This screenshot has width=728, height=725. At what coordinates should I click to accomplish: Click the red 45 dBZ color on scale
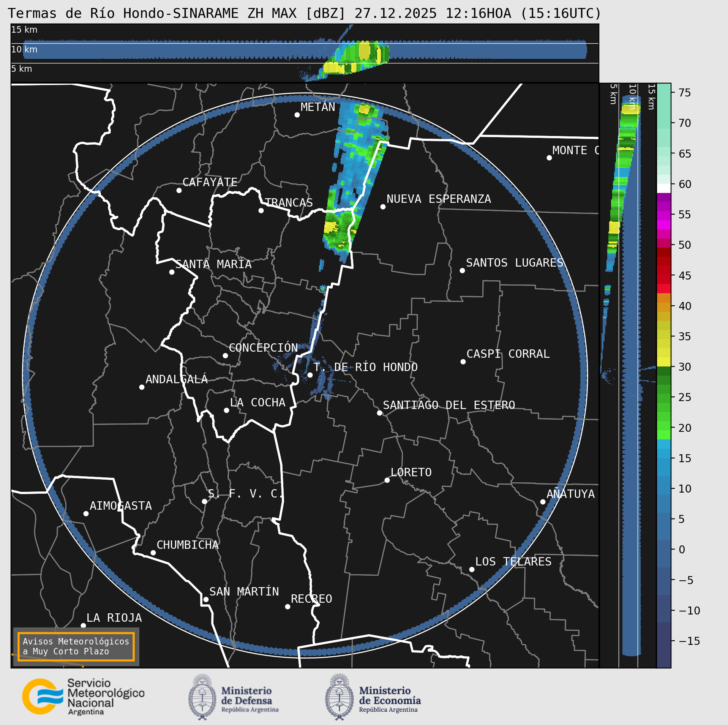point(664,280)
